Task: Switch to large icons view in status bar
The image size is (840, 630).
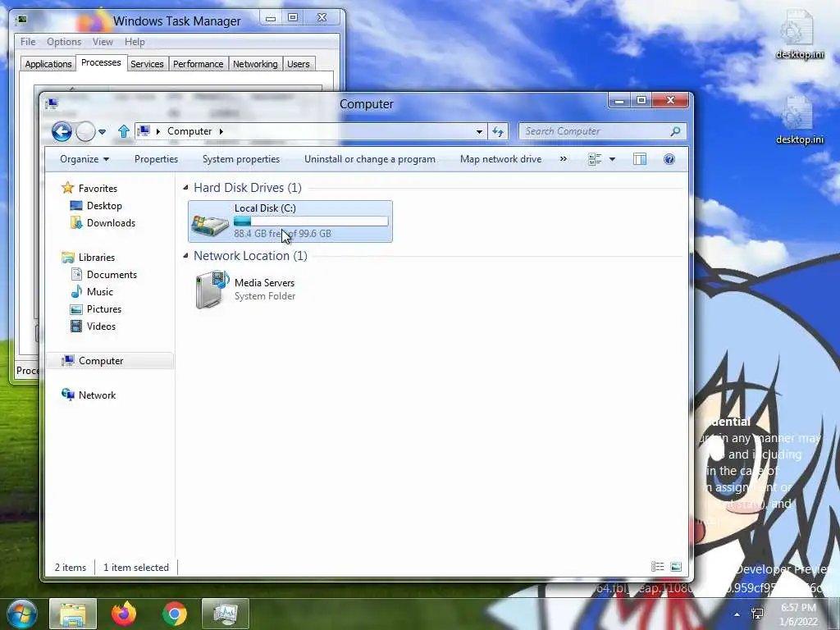Action: [x=676, y=567]
